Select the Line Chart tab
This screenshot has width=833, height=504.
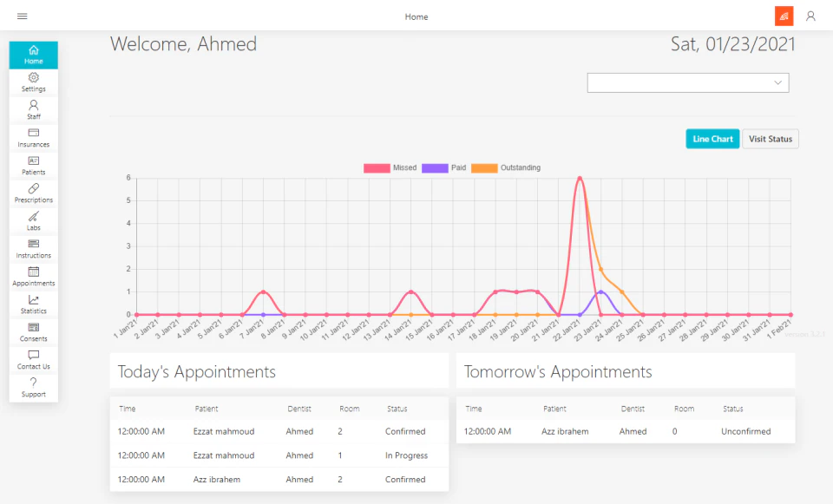click(712, 139)
